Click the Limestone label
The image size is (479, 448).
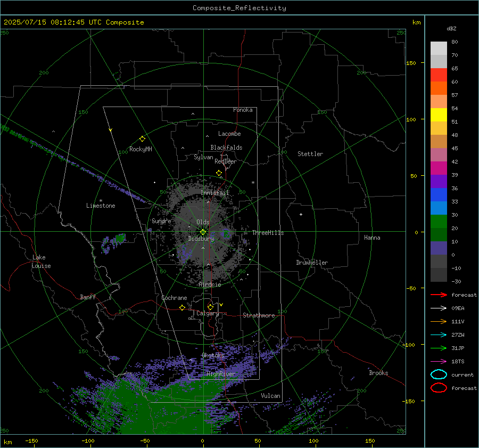pos(101,206)
